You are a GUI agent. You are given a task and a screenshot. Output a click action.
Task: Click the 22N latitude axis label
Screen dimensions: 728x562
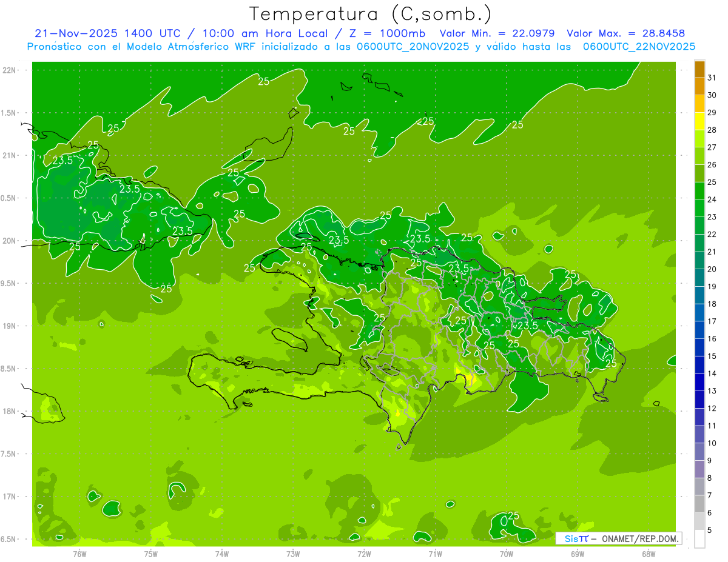coord(8,70)
